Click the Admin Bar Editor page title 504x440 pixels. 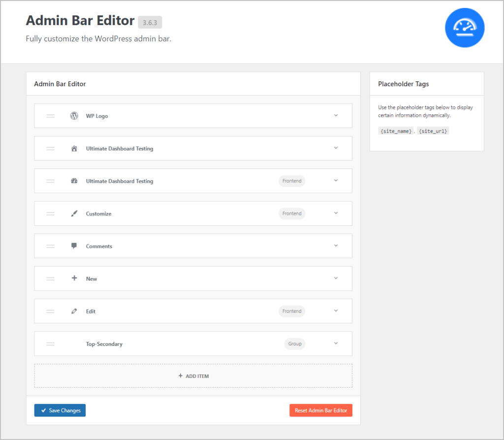click(x=80, y=20)
